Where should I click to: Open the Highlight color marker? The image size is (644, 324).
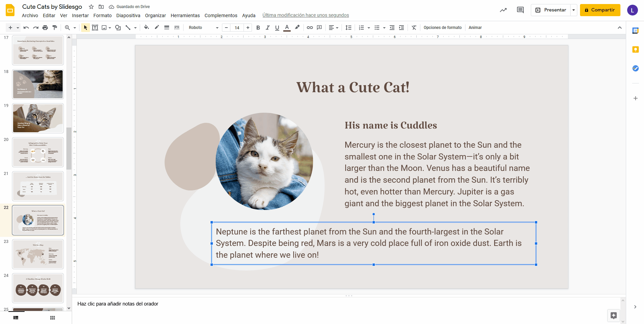tap(297, 28)
